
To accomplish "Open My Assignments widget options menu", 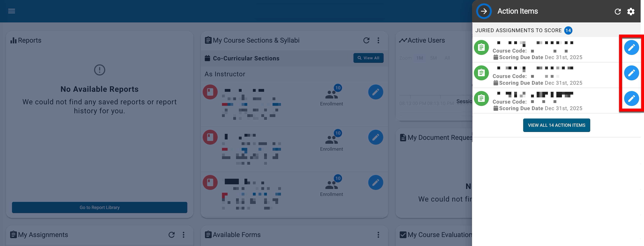I will [x=184, y=235].
